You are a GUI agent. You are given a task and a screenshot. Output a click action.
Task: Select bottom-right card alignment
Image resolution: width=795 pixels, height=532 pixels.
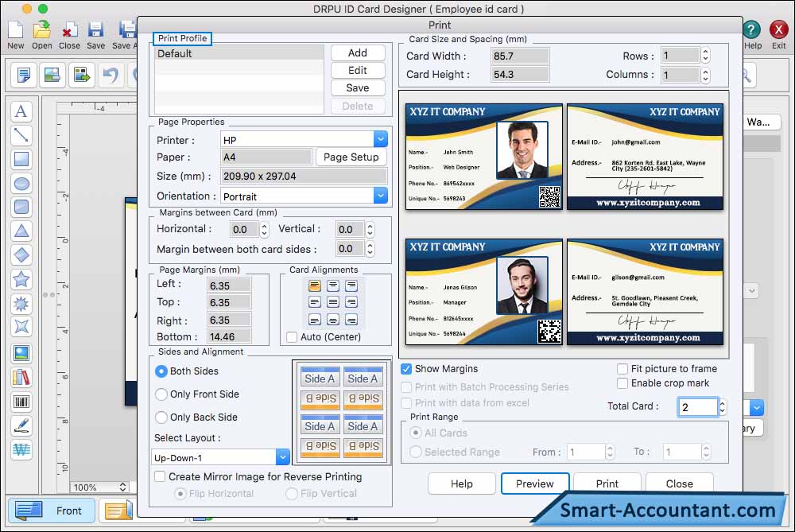(x=351, y=320)
